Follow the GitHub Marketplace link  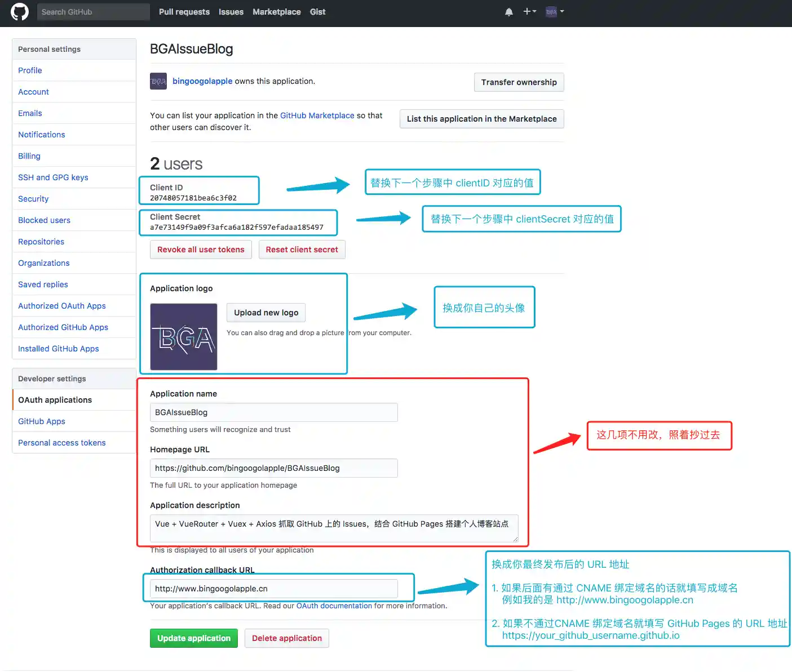[317, 115]
